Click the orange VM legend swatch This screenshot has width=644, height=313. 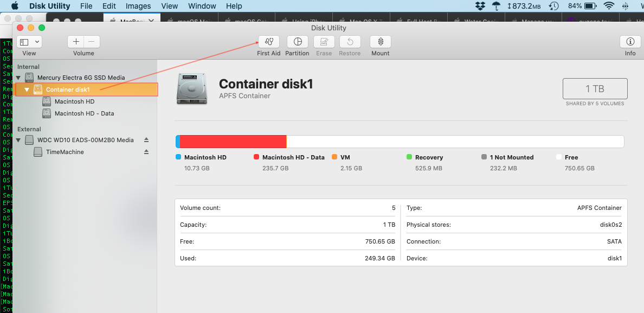pyautogui.click(x=334, y=157)
